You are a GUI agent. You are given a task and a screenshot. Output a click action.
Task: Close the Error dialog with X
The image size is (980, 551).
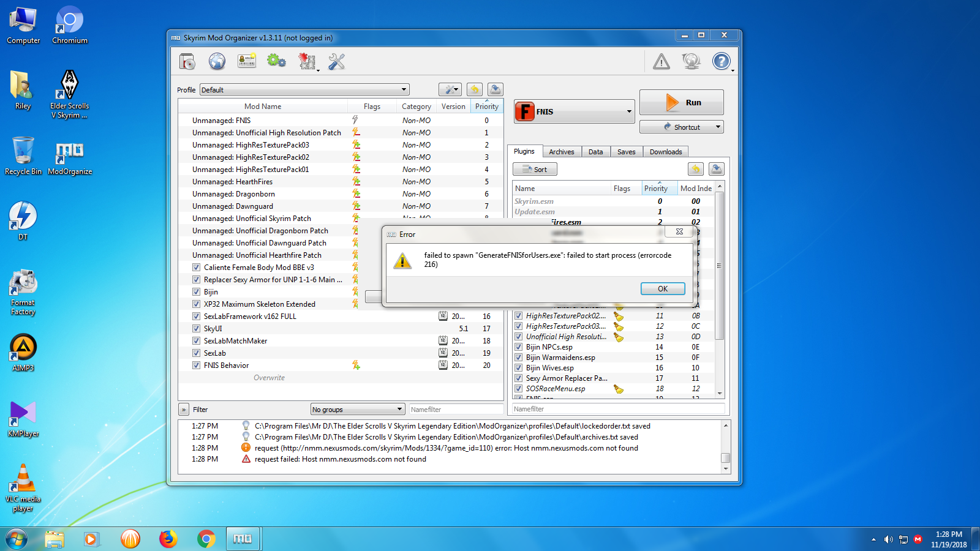tap(679, 231)
